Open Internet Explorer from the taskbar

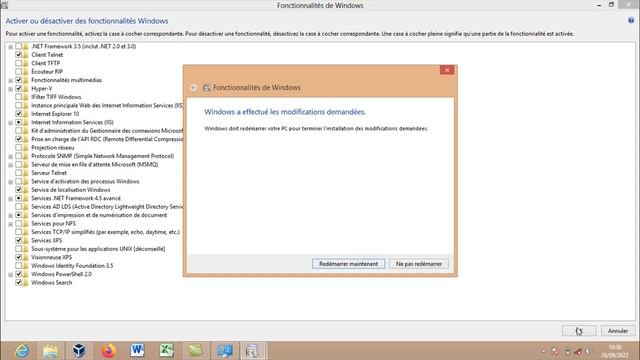point(22,351)
